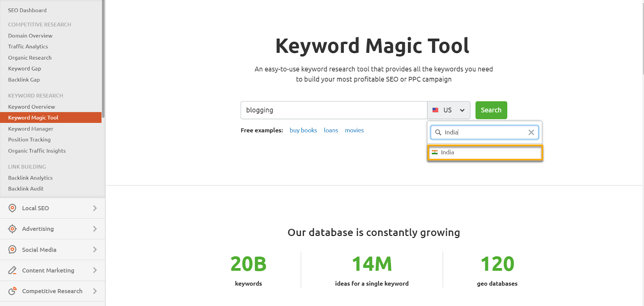This screenshot has height=306, width=644.
Task: Open the US country database dropdown arrow
Action: [462, 110]
